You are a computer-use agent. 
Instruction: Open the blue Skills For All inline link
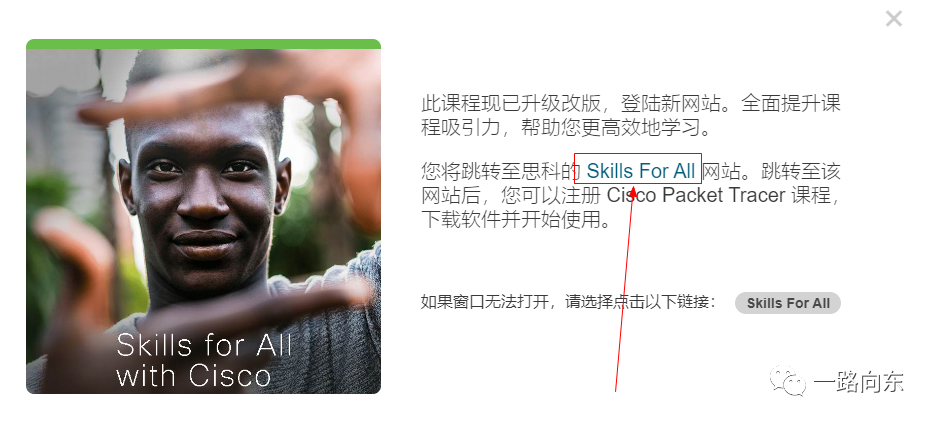(641, 171)
